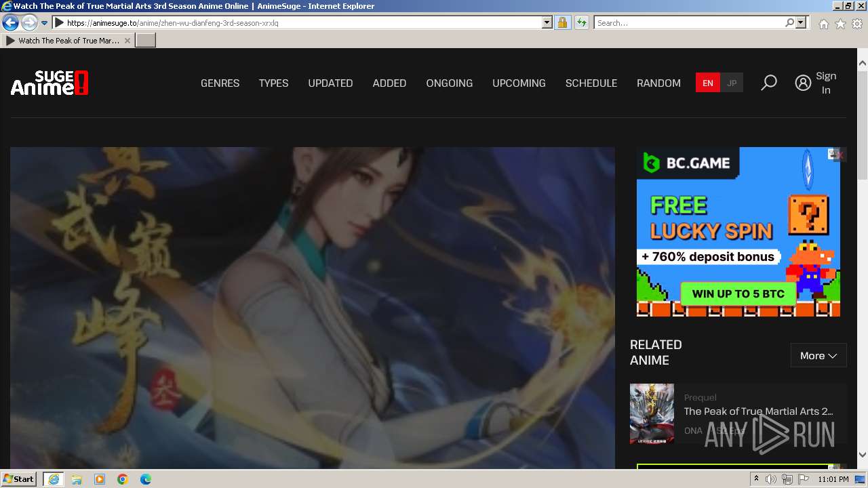Click the search magnifier in IE toolbar
The height and width of the screenshot is (488, 868).
[789, 23]
